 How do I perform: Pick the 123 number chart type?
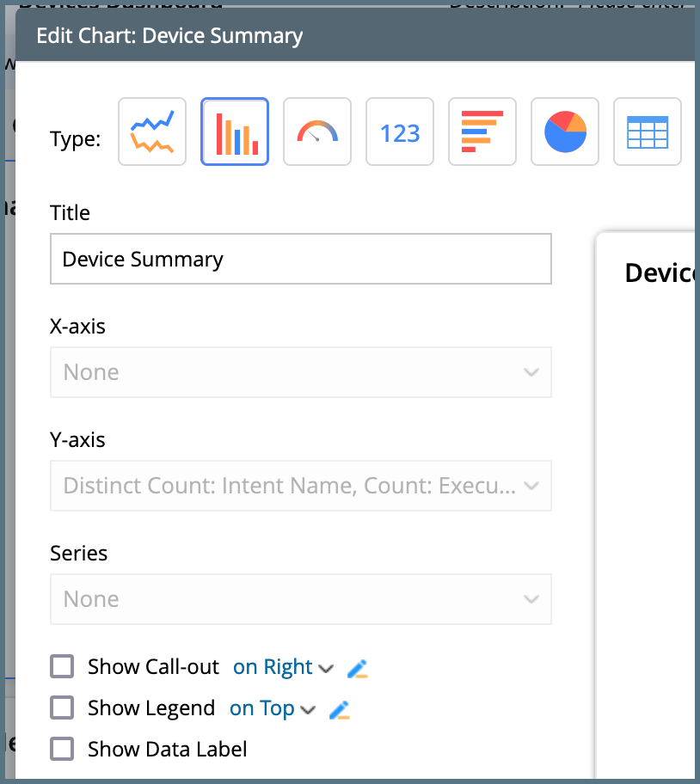point(400,132)
